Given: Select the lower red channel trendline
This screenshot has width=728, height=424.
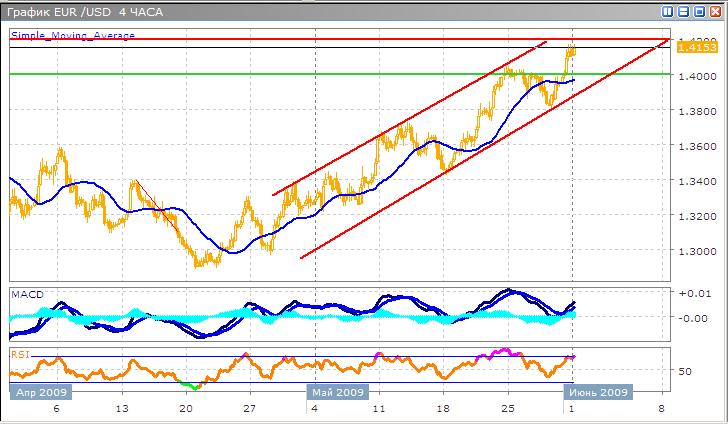Looking at the screenshot, I should tap(450, 168).
